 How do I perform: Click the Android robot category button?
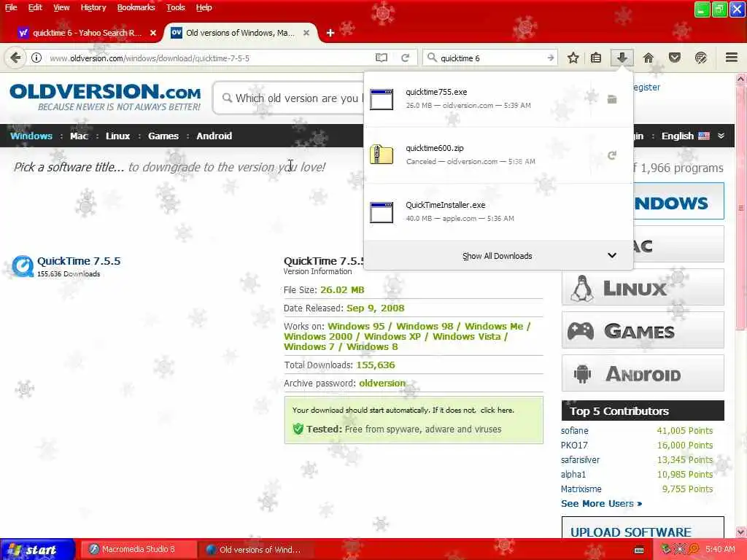click(x=643, y=373)
